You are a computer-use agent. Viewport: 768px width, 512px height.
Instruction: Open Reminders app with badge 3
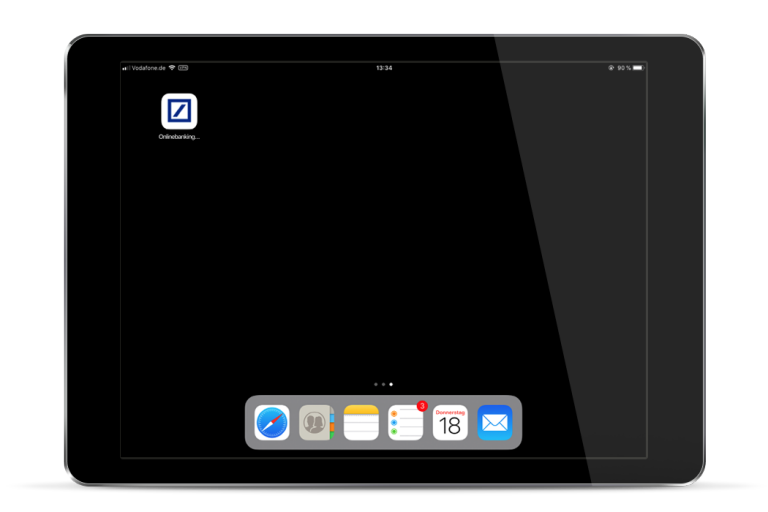click(406, 422)
